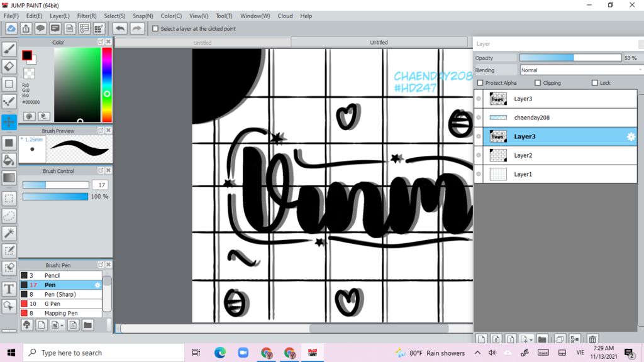Activate the Lasso selection tool
This screenshot has height=362, width=644.
pos(9,216)
